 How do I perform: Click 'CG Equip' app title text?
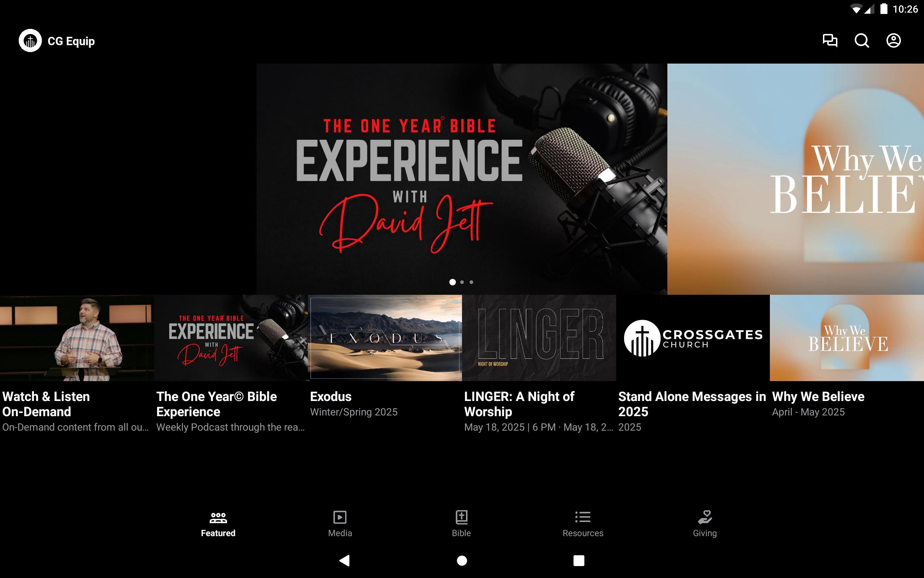tap(71, 41)
